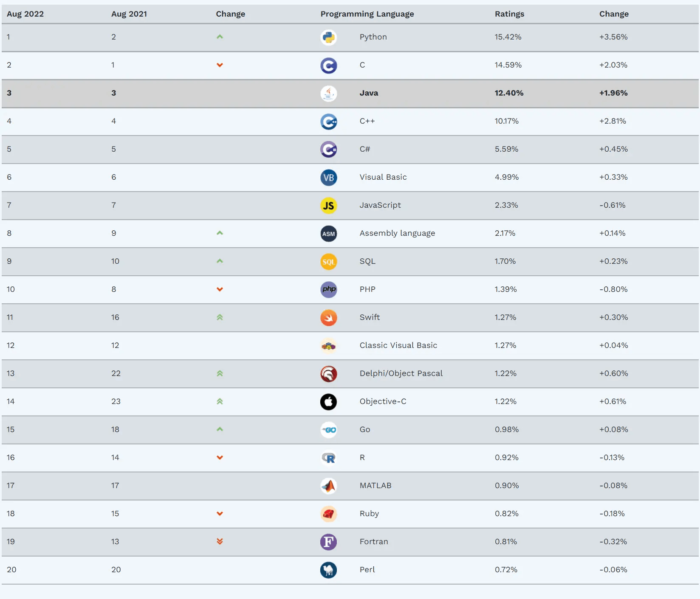700x599 pixels.
Task: Select the Perl camel icon
Action: tap(328, 570)
